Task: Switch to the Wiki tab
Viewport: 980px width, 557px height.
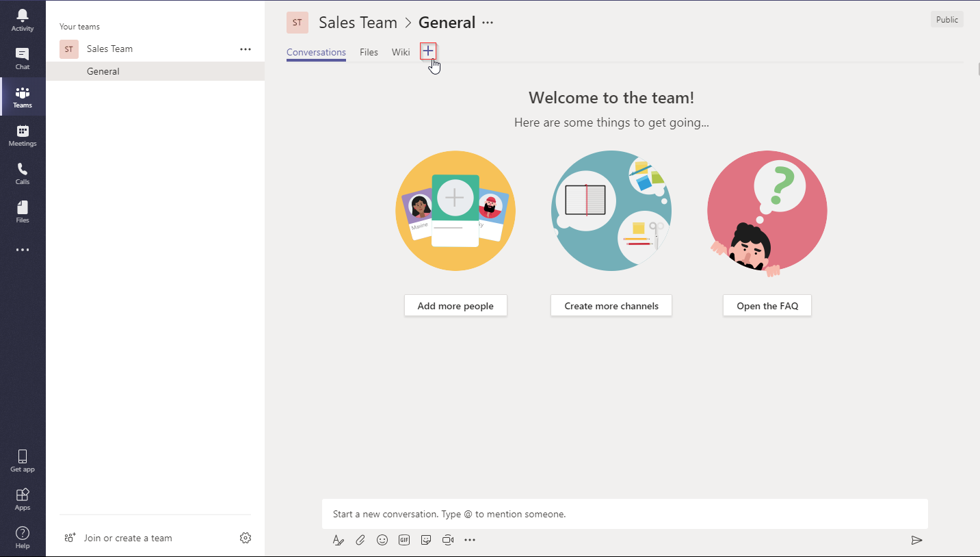Action: coord(401,52)
